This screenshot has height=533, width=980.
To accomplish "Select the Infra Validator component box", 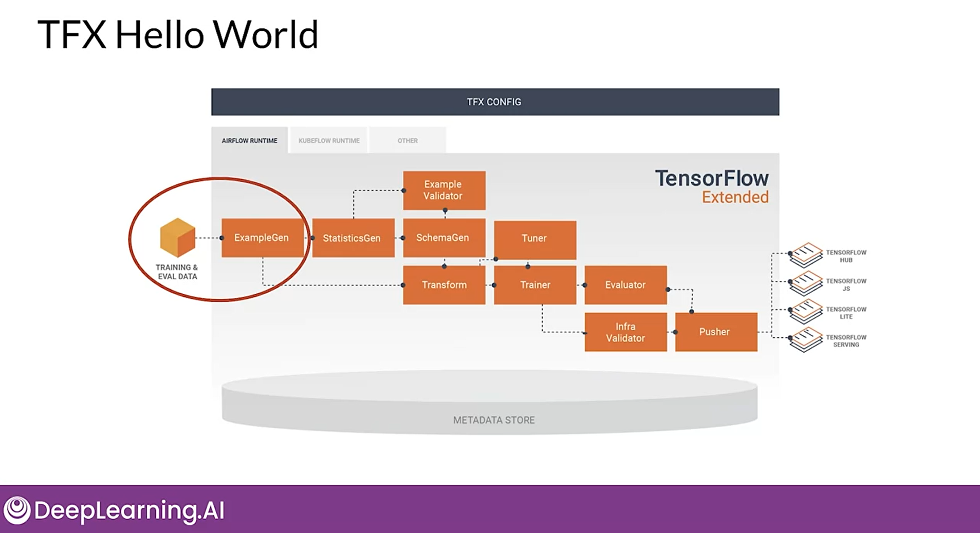I will [x=625, y=332].
